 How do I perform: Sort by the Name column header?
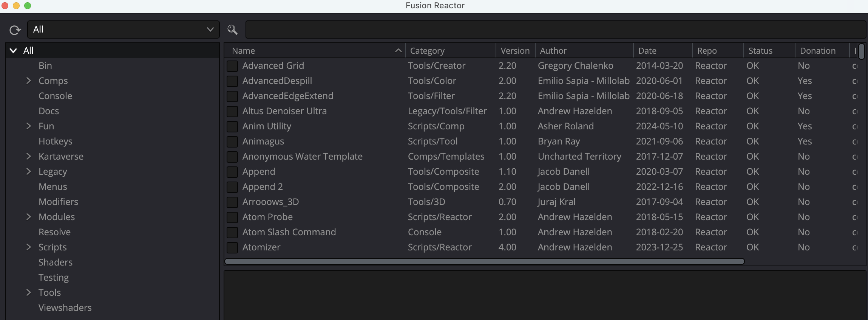point(315,51)
